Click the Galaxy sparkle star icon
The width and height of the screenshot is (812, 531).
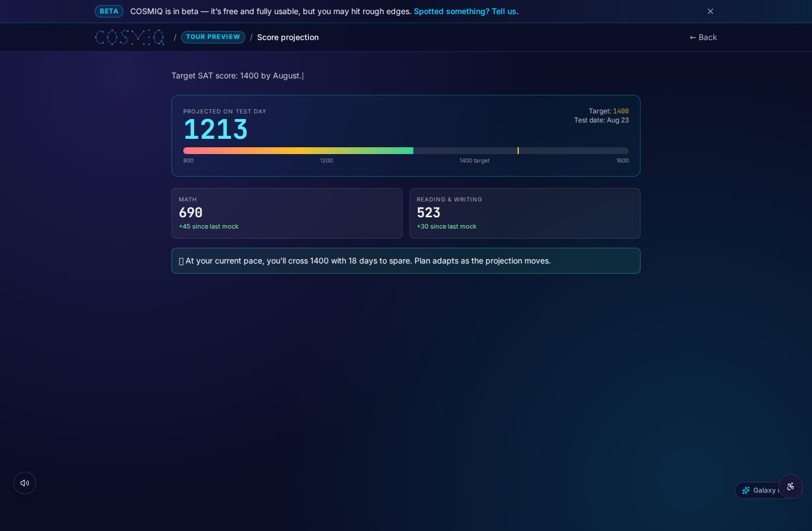pos(746,490)
